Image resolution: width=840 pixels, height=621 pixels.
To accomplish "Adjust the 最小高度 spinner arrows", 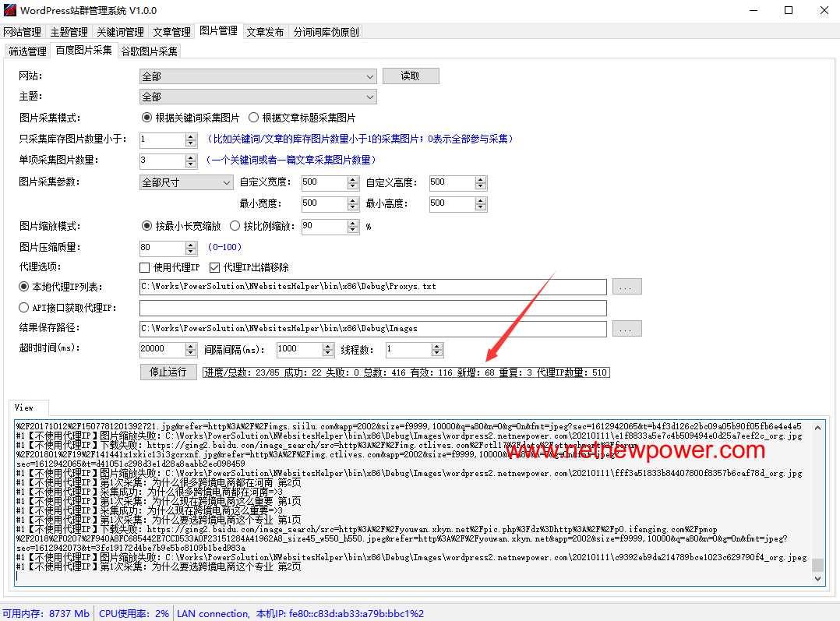I will tap(481, 203).
